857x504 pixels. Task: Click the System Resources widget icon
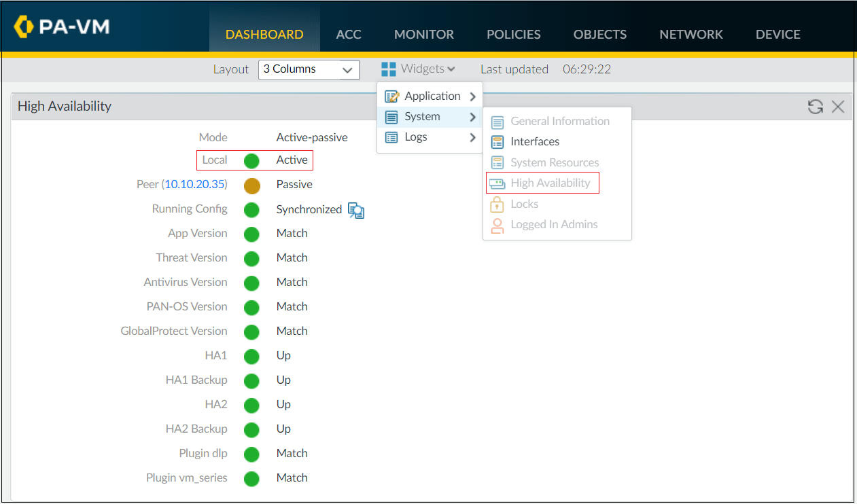coord(496,162)
